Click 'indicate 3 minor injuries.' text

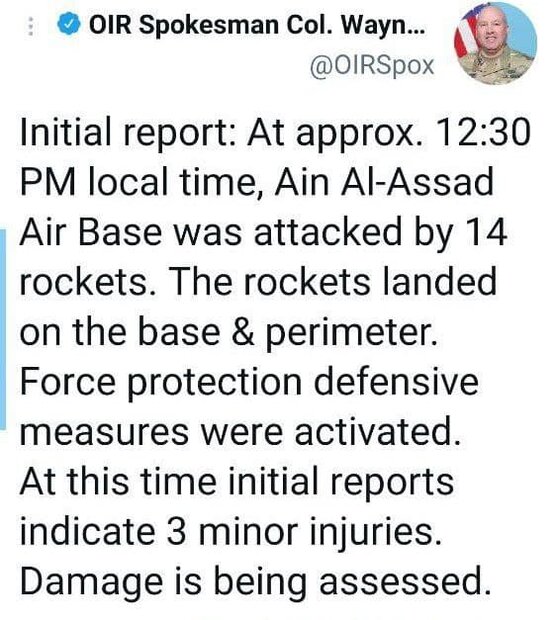coord(230,532)
